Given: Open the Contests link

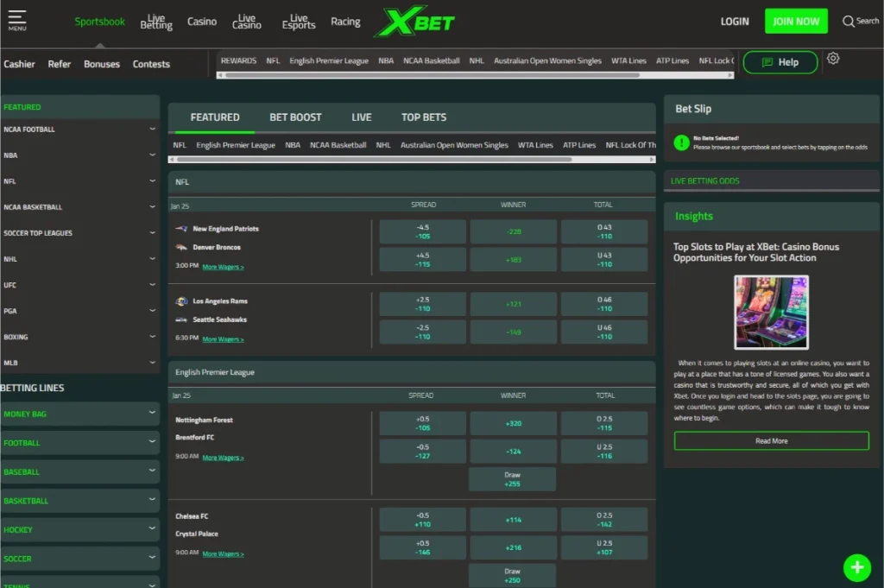Looking at the screenshot, I should (151, 64).
